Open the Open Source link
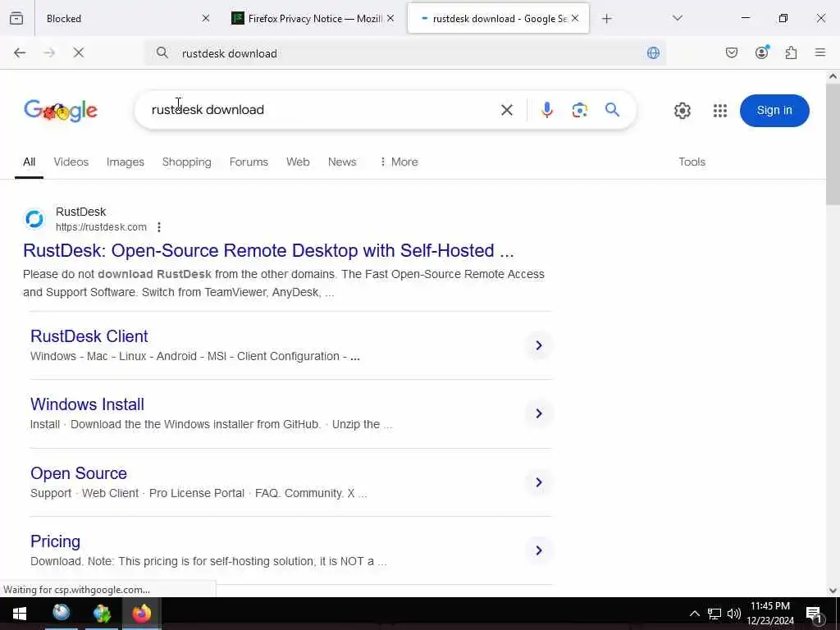 pyautogui.click(x=79, y=473)
